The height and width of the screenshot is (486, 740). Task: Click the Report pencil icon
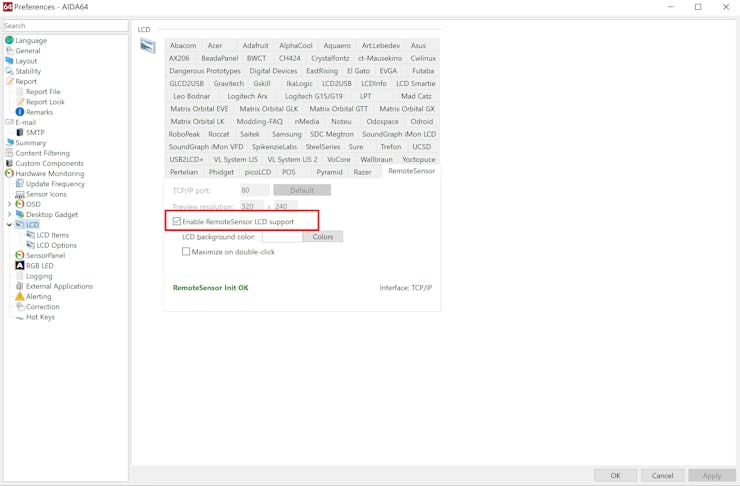9,81
